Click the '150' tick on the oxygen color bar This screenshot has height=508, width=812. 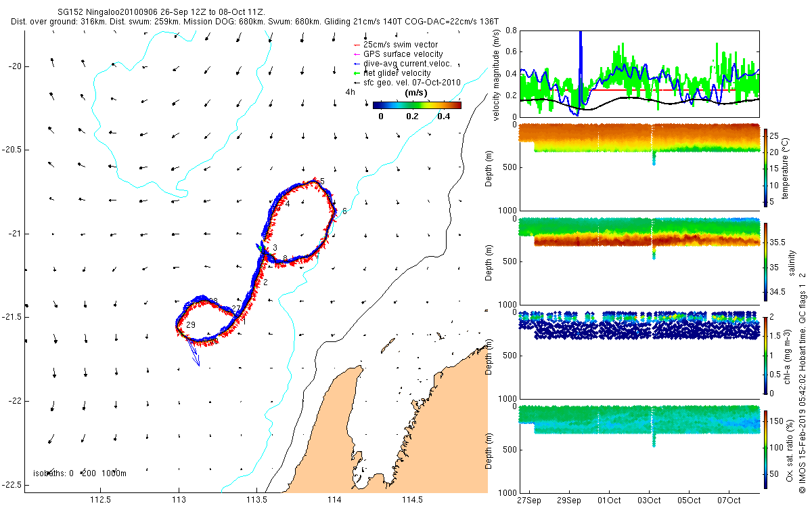point(776,422)
